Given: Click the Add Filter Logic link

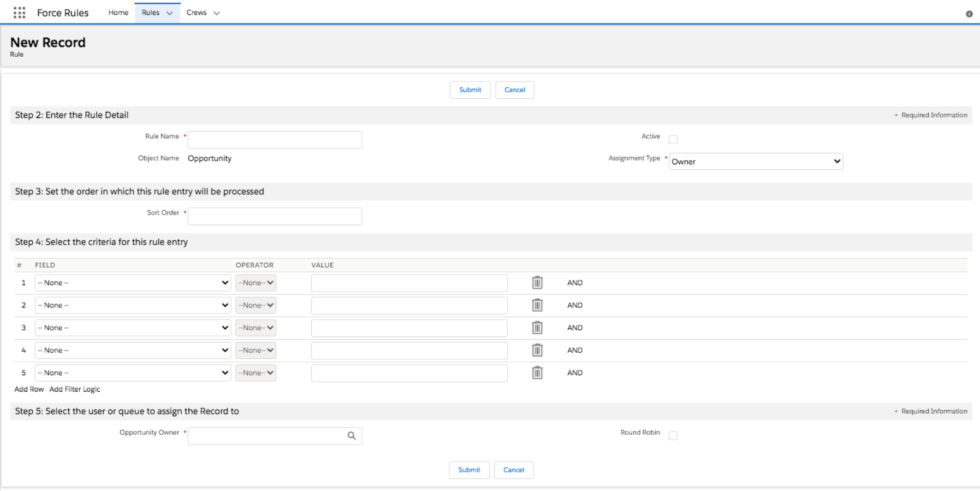Looking at the screenshot, I should click(75, 389).
